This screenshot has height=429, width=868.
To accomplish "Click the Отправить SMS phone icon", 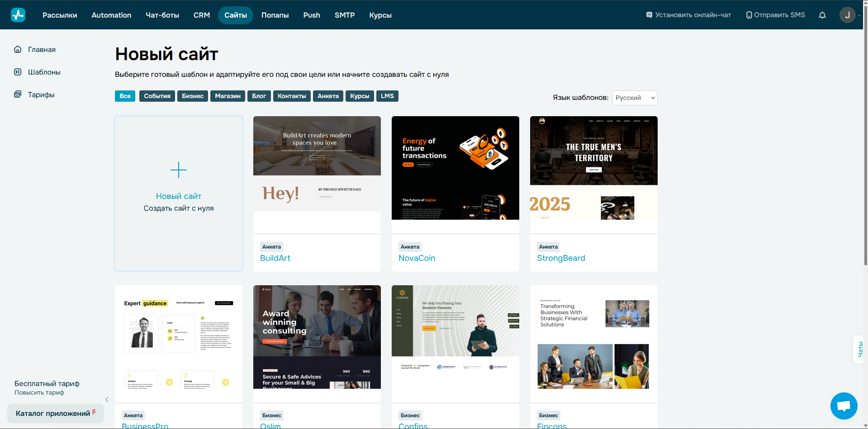I will click(x=749, y=14).
